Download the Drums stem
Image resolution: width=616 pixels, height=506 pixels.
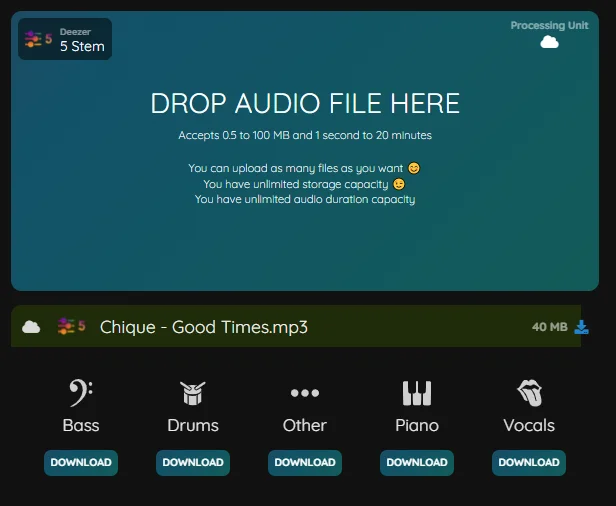[193, 462]
